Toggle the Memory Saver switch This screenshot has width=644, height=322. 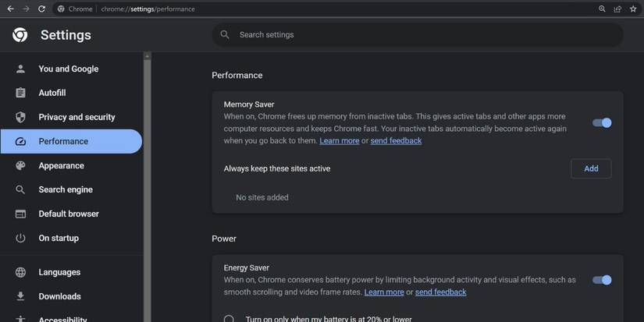pos(602,122)
